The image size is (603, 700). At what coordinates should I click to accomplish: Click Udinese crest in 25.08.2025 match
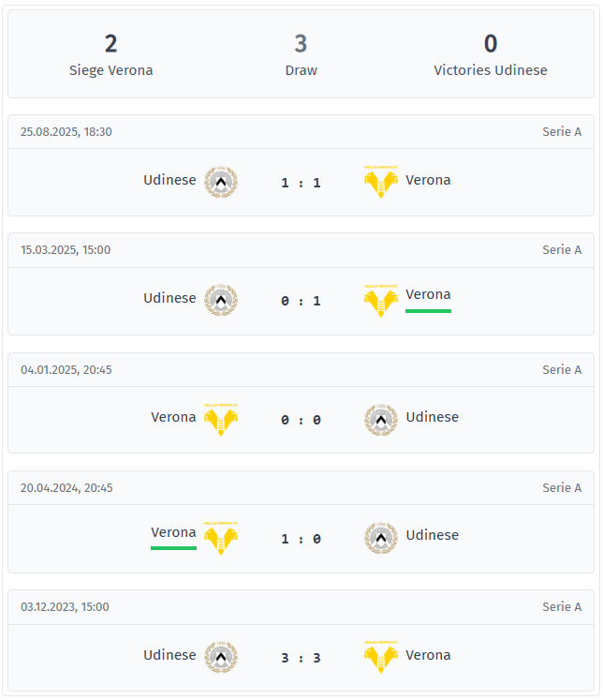point(221,182)
